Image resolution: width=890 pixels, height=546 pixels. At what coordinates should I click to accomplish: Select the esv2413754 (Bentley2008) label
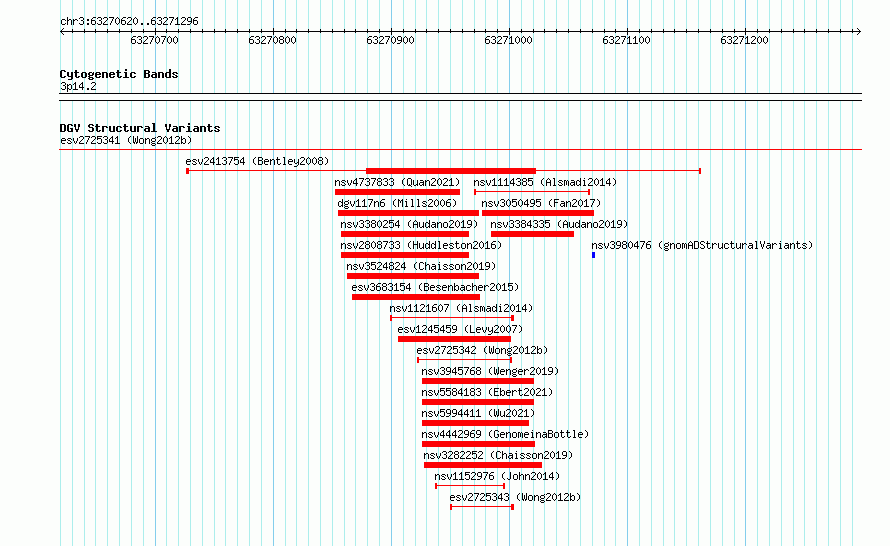pyautogui.click(x=257, y=161)
